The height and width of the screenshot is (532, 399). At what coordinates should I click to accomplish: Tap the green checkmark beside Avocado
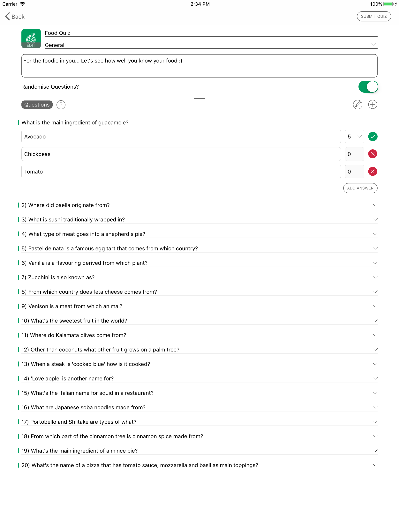pos(373,137)
